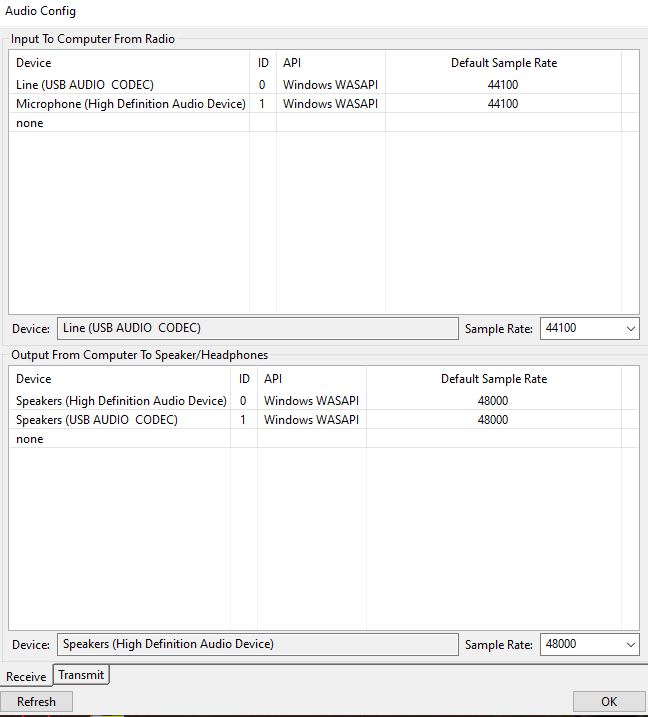This screenshot has height=717, width=648.
Task: Click output list Default Sample Rate header
Action: pos(494,379)
